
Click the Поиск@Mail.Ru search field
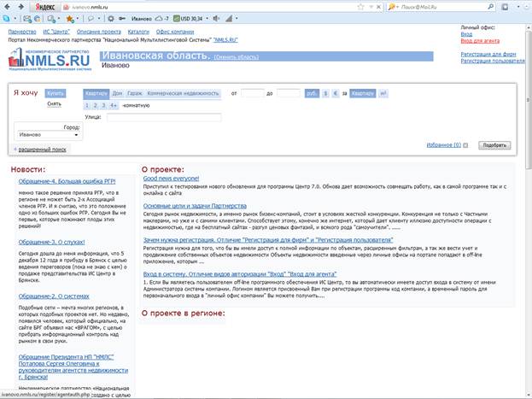point(443,7)
